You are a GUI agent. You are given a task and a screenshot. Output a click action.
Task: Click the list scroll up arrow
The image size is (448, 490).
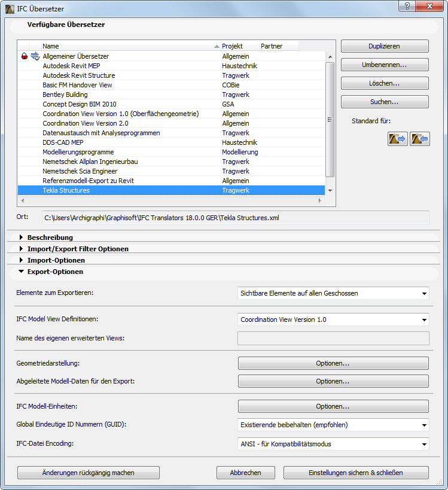coord(330,57)
